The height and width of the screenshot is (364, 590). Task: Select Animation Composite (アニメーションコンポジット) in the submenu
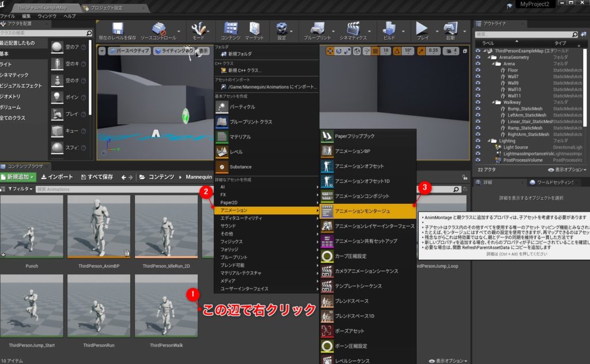pos(368,196)
